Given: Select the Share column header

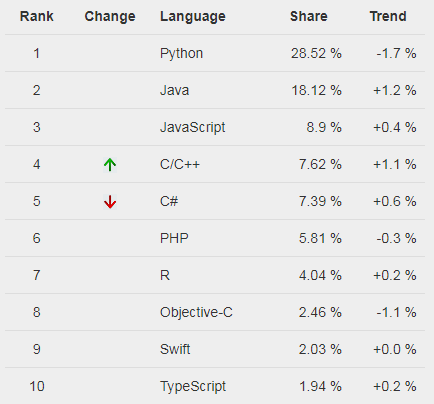Looking at the screenshot, I should pos(309,16).
